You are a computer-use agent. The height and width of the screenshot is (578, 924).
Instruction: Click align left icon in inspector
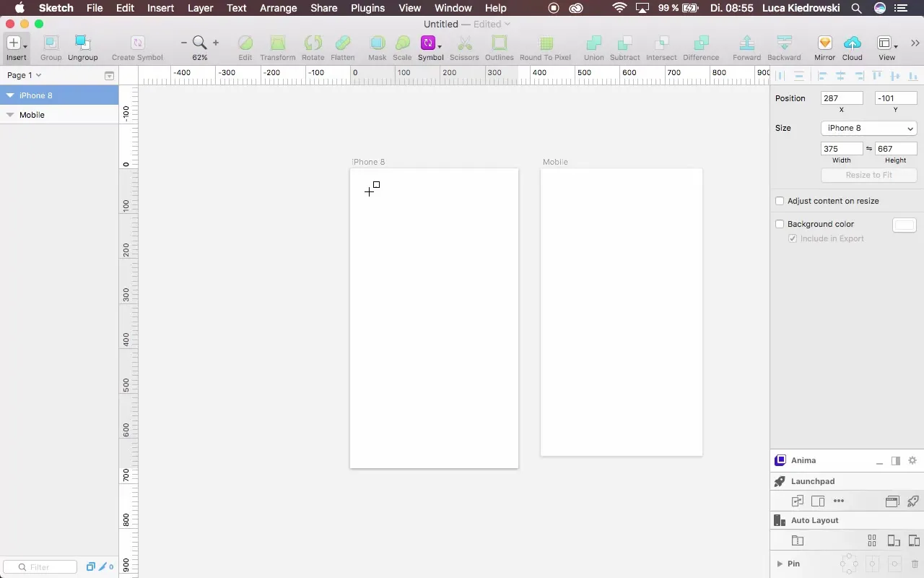[821, 75]
